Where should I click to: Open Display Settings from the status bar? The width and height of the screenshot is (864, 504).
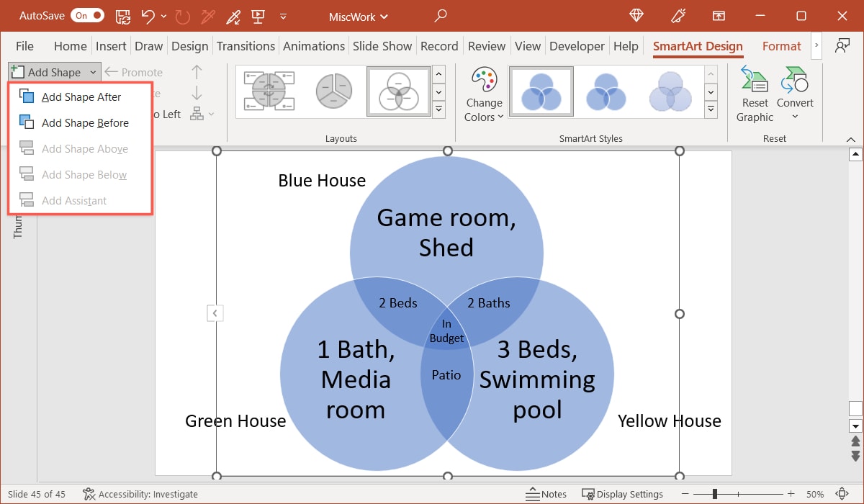pyautogui.click(x=623, y=495)
